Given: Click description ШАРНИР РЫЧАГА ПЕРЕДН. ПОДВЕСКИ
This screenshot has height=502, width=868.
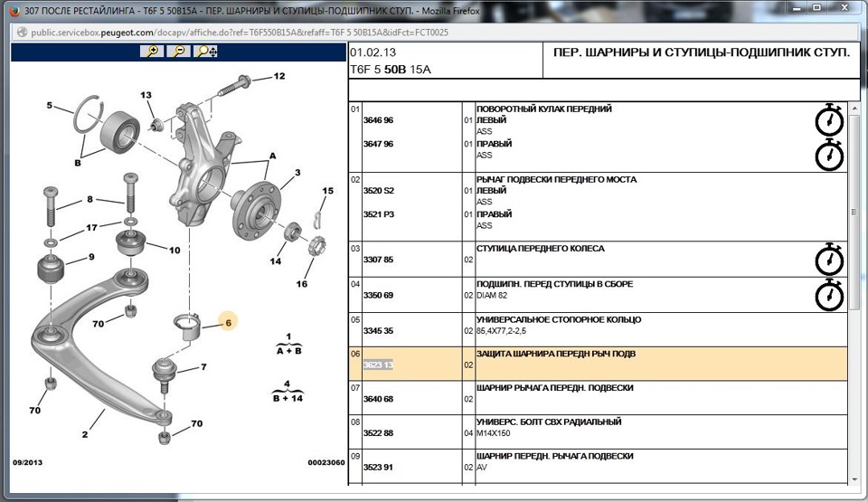Looking at the screenshot, I should click(554, 388).
